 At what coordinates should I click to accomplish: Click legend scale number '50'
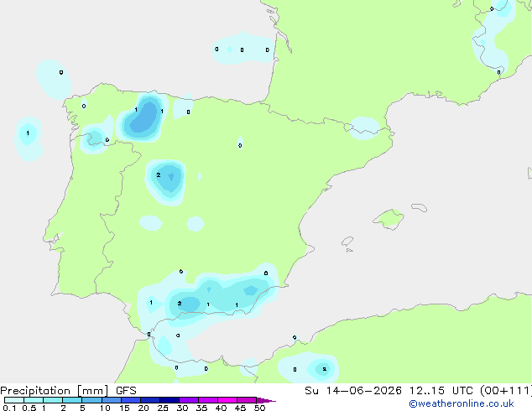click(259, 408)
